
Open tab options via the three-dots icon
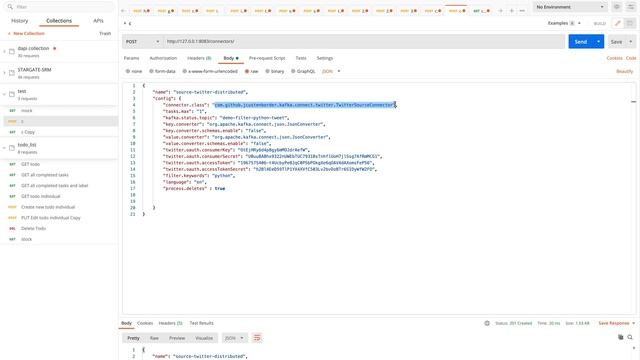[x=522, y=11]
